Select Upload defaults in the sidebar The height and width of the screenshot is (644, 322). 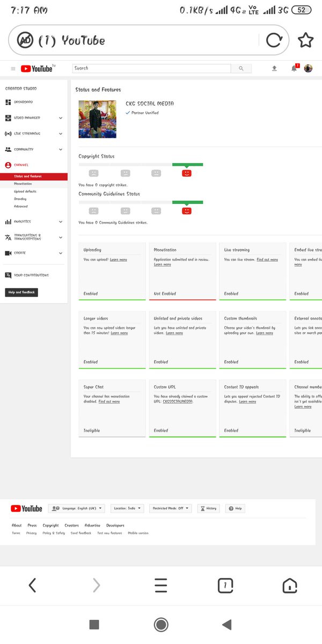[x=25, y=191]
